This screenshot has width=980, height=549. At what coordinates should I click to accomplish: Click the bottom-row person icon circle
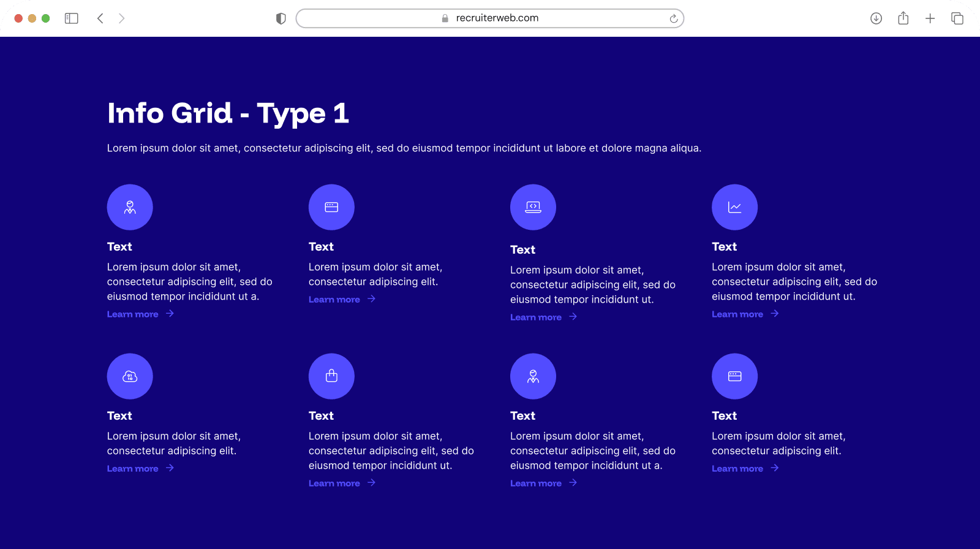tap(533, 376)
